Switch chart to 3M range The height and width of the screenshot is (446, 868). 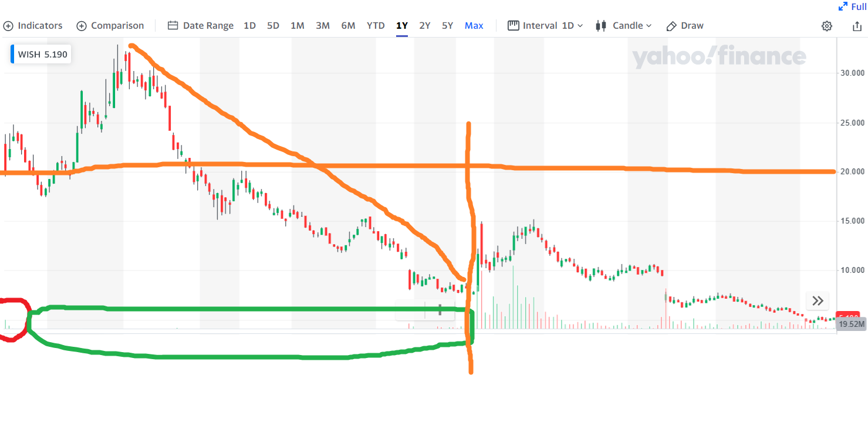pyautogui.click(x=323, y=26)
